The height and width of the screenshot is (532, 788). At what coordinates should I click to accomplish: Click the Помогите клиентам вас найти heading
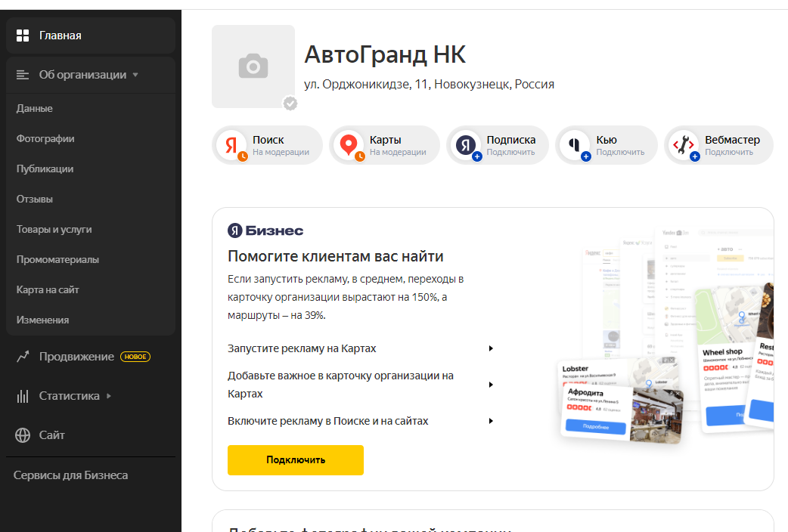335,256
